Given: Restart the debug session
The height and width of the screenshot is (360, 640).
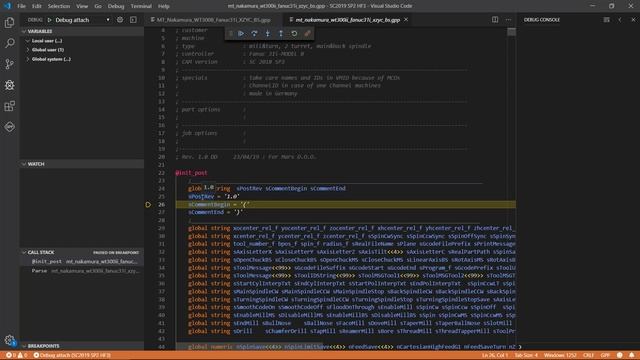Looking at the screenshot, I should pyautogui.click(x=294, y=33).
